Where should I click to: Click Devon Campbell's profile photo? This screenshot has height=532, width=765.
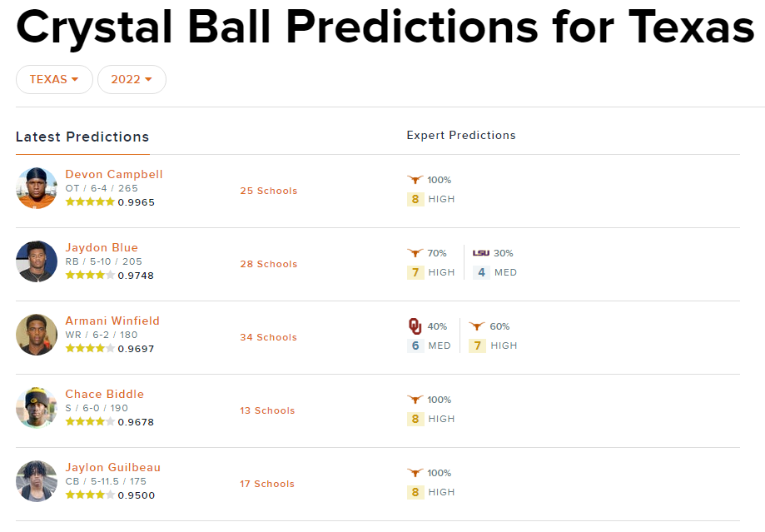(37, 188)
